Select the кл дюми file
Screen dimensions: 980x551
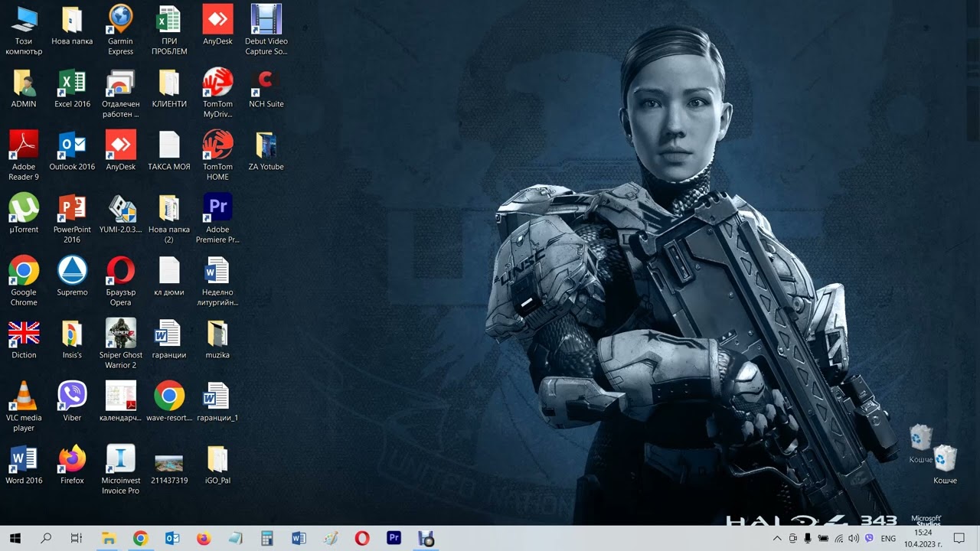coord(169,277)
